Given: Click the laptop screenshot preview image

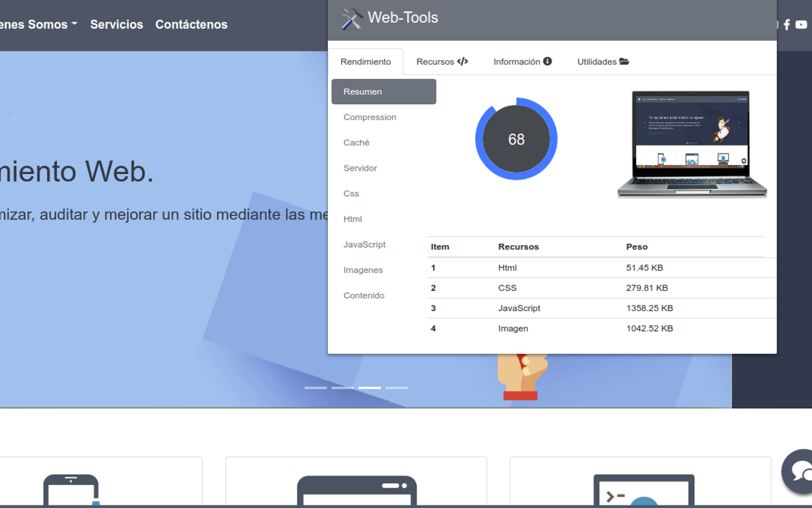Looking at the screenshot, I should click(691, 143).
